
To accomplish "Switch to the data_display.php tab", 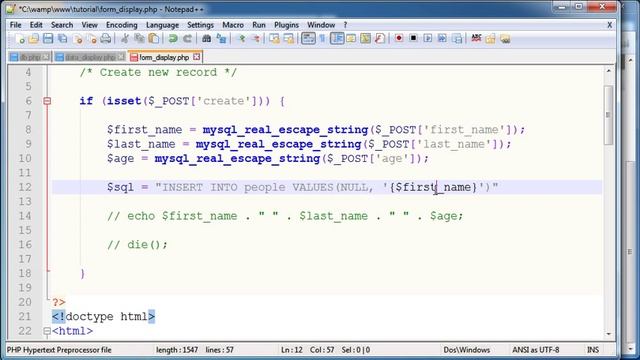I will tap(90, 57).
